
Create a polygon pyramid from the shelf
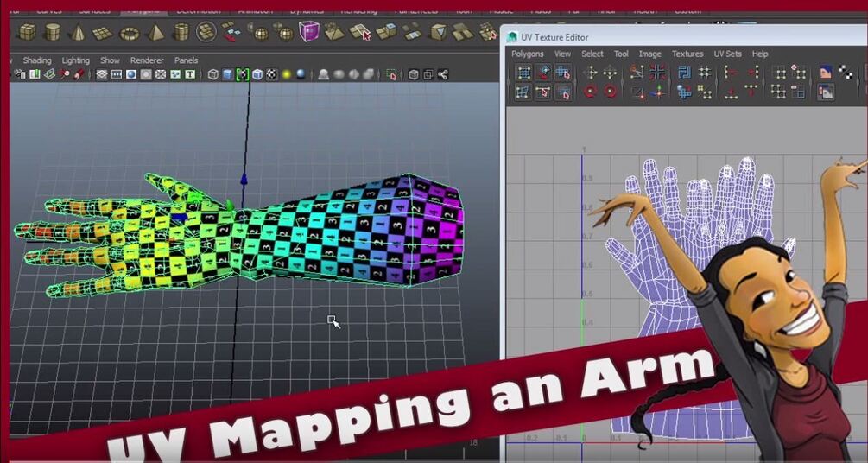click(155, 32)
